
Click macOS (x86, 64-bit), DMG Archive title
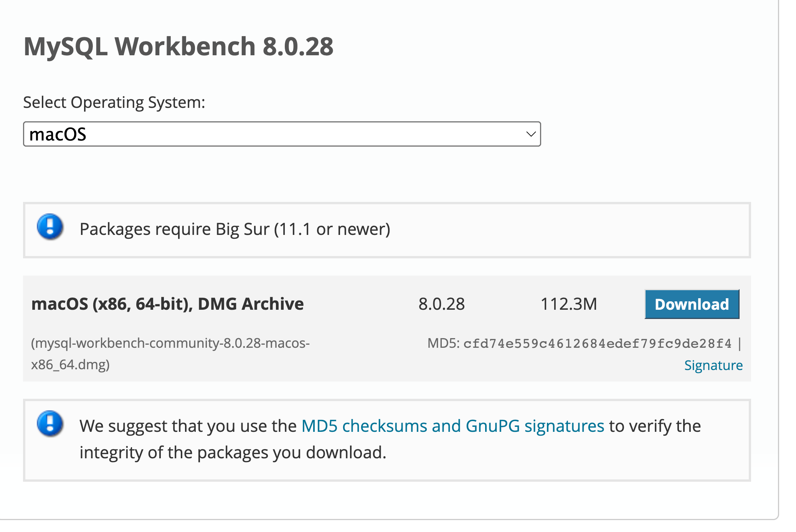tap(167, 304)
